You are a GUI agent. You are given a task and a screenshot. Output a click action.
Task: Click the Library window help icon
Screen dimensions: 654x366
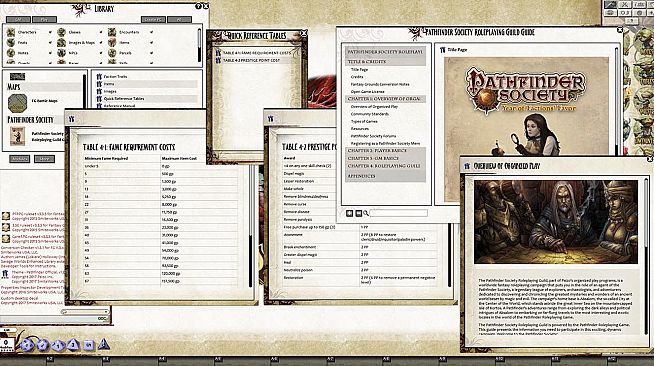coord(199,6)
